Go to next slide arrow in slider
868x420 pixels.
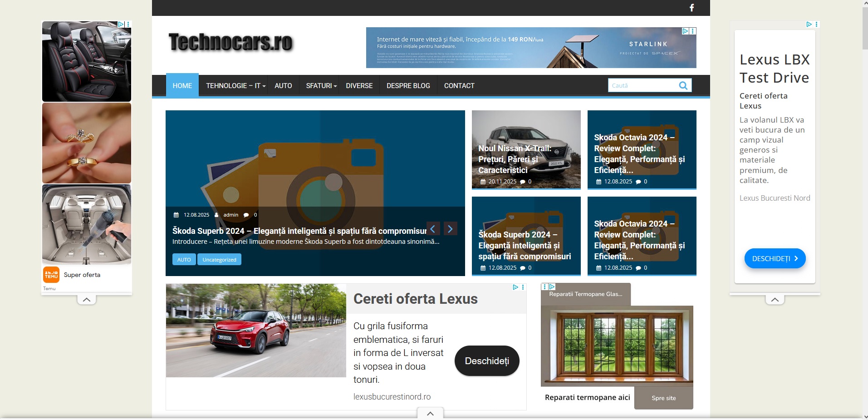pyautogui.click(x=450, y=229)
